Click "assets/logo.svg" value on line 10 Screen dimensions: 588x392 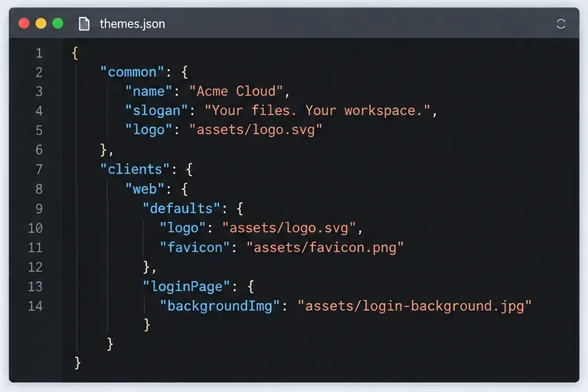[x=289, y=228]
